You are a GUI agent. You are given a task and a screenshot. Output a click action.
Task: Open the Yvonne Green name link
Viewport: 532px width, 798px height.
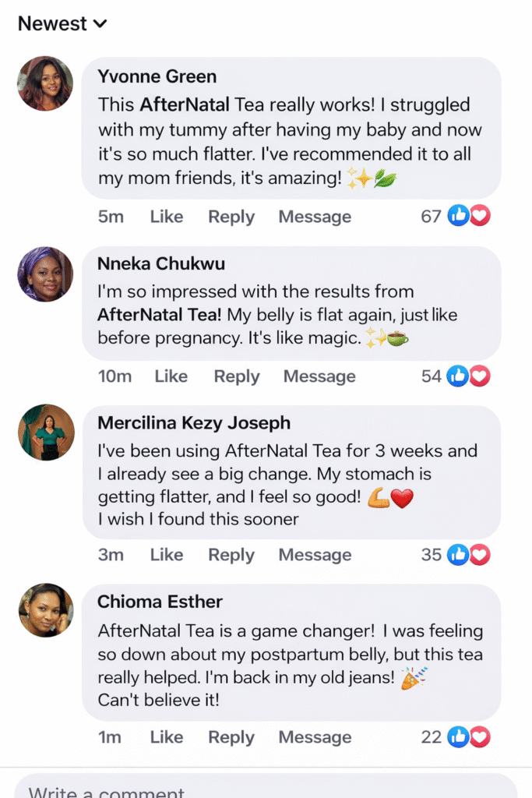click(157, 76)
